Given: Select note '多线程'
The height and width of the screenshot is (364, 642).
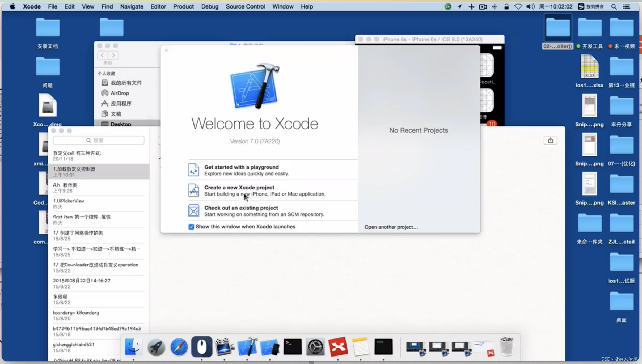Looking at the screenshot, I should [x=99, y=299].
